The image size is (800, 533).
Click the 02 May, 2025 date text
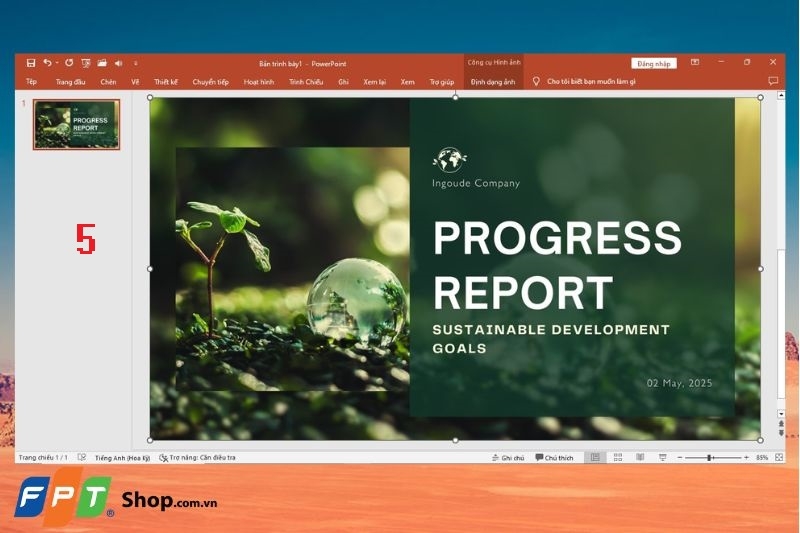click(x=679, y=383)
